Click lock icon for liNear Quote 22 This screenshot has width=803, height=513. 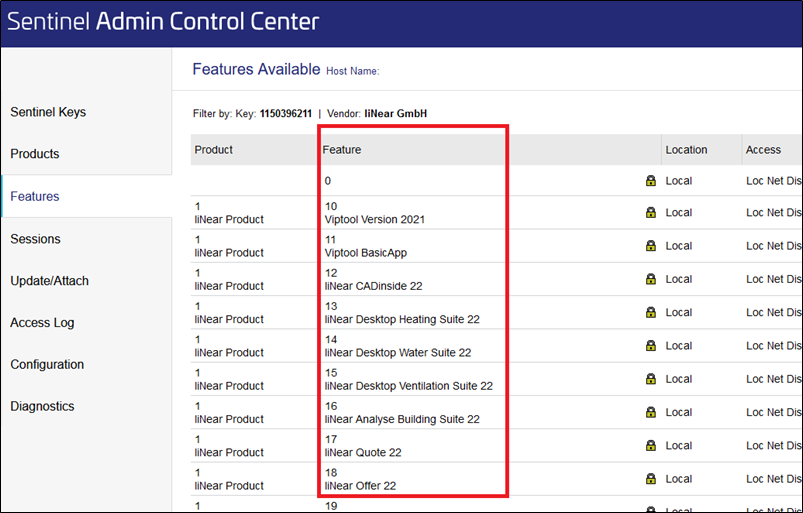(650, 445)
